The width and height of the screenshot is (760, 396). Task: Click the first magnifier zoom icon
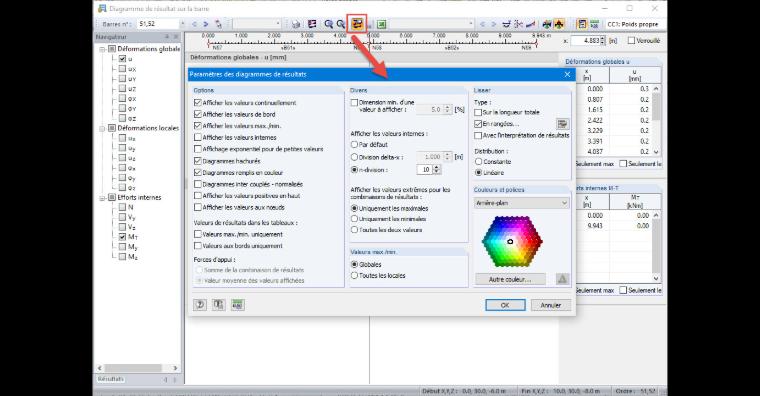pos(329,24)
